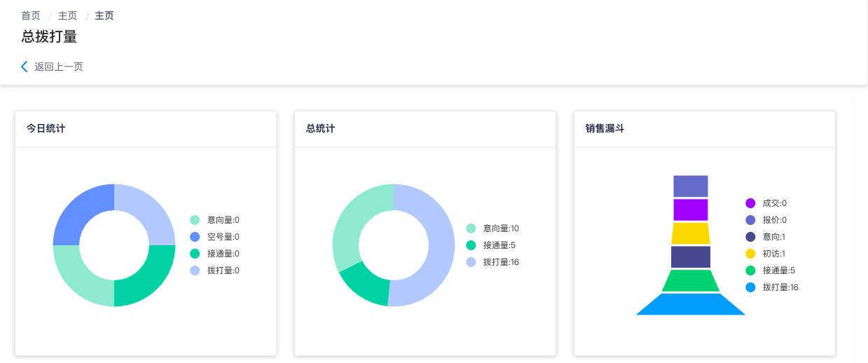
Task: Click 空号量:0 legend label
Action: [x=223, y=237]
